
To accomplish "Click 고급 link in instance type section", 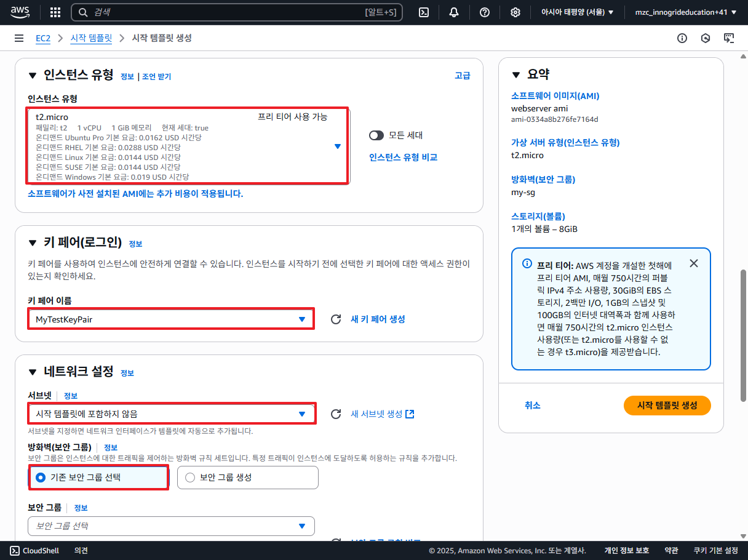I will tap(463, 76).
